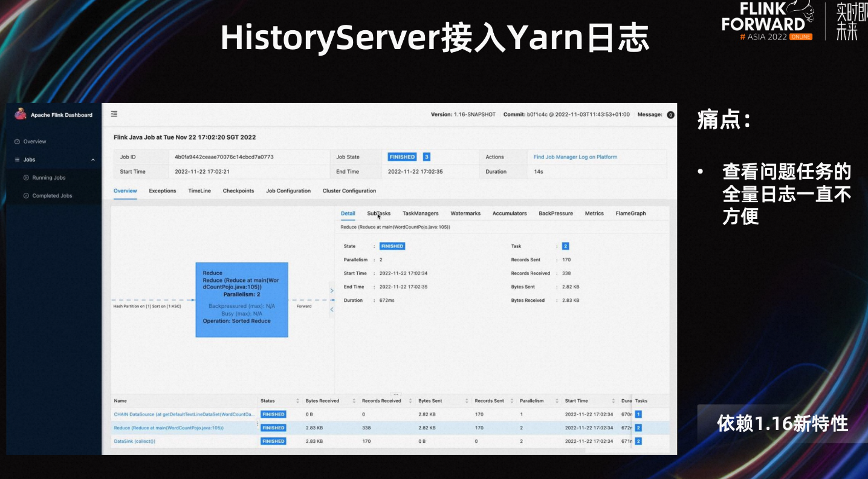Screen dimensions: 868x479
Task: Click the Records Received value 338 in Detail
Action: [566, 273]
